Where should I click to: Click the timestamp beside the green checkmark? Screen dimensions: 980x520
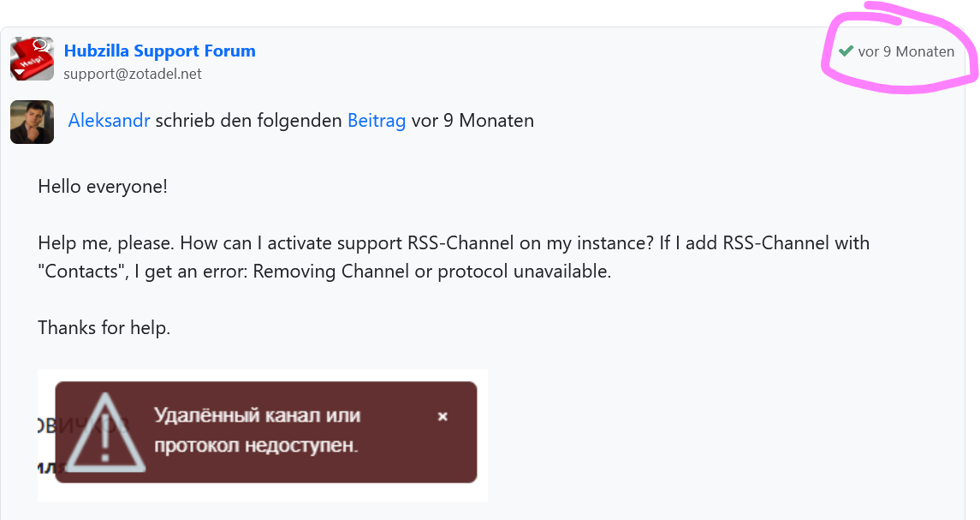tap(906, 51)
